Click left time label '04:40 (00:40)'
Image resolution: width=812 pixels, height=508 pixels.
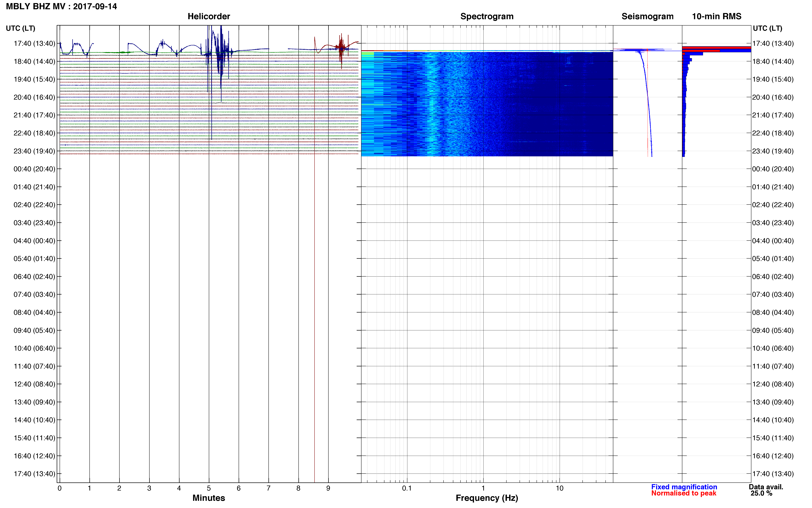pyautogui.click(x=34, y=241)
